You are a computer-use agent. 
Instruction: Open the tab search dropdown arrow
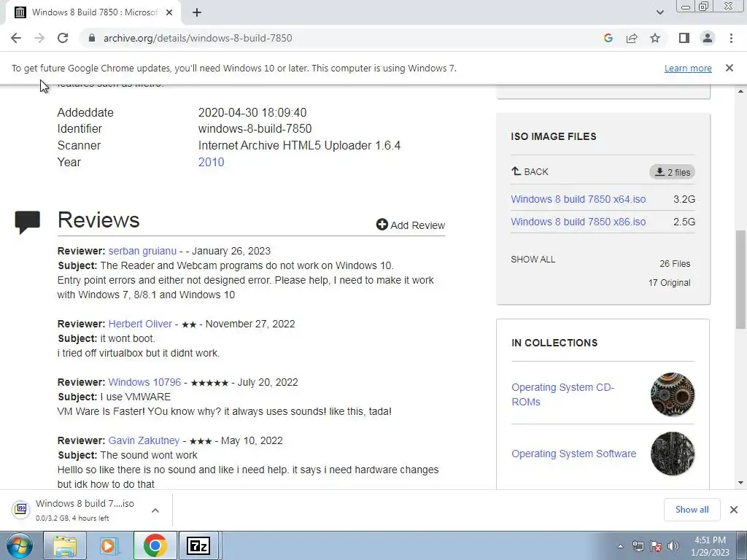[x=659, y=12]
